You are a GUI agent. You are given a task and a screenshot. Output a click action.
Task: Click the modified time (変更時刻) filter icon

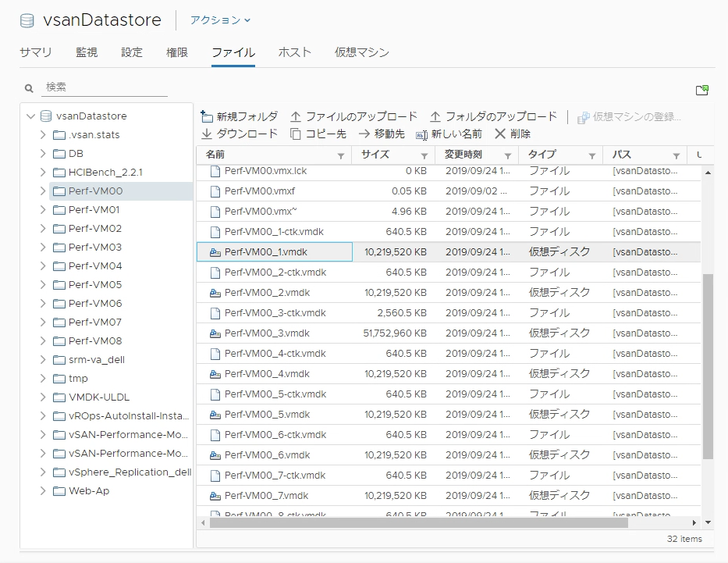(x=508, y=155)
